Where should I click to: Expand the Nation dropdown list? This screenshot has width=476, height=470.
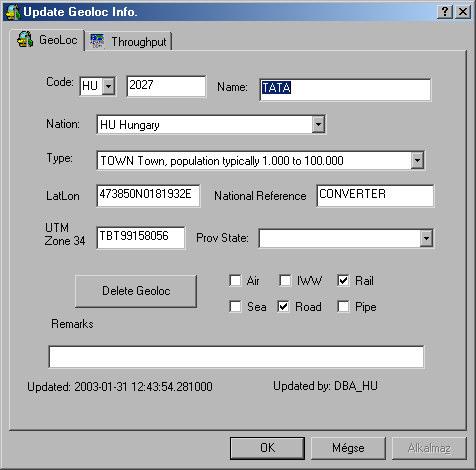(318, 124)
